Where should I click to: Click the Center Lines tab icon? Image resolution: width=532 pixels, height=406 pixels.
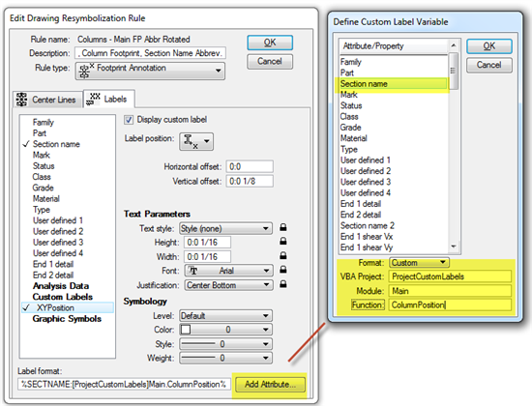click(x=21, y=100)
